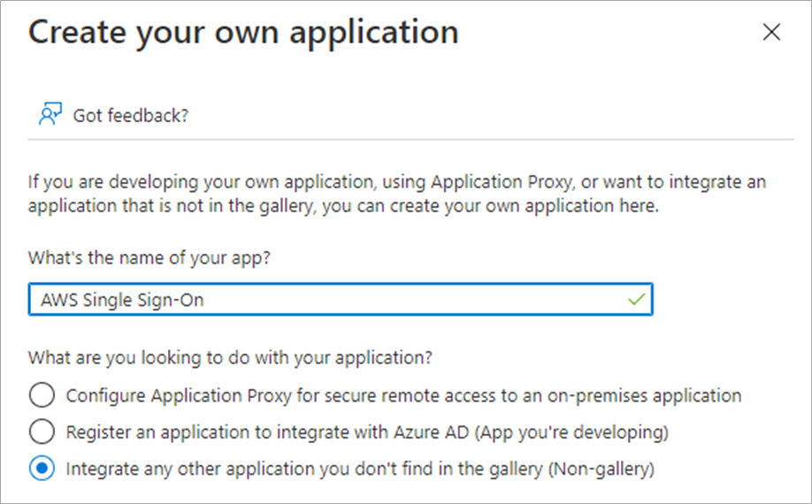Screen dimensions: 812x504
Task: Click the Configure Application Proxy option label
Action: (x=403, y=394)
